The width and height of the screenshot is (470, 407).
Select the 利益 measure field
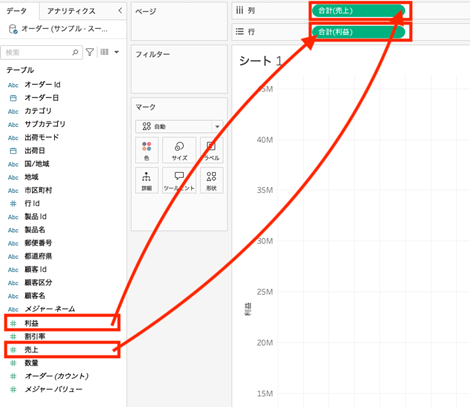(62, 323)
